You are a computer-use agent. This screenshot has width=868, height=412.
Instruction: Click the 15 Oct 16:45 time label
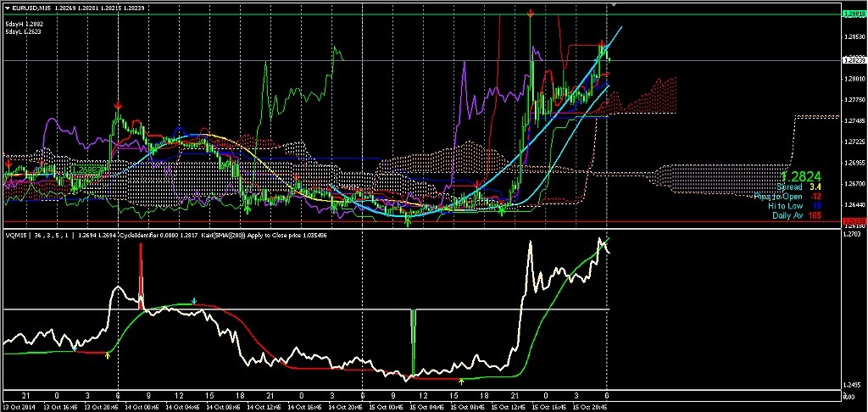[x=548, y=406]
